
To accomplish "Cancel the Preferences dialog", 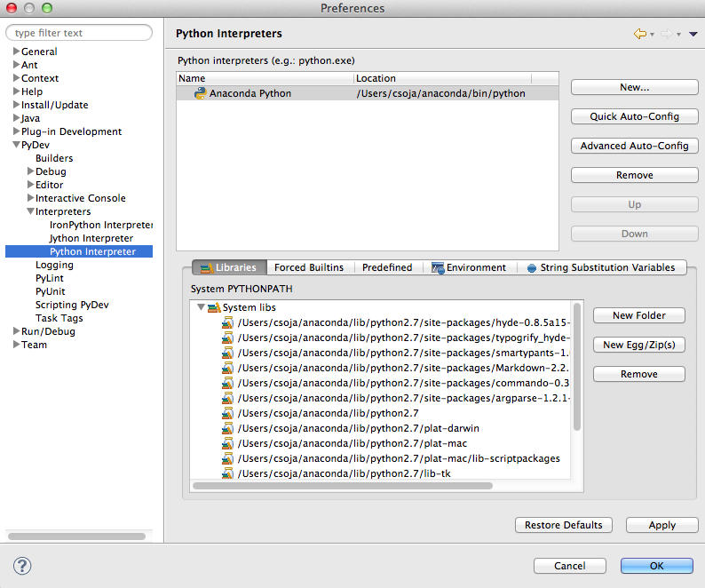I will pyautogui.click(x=570, y=566).
